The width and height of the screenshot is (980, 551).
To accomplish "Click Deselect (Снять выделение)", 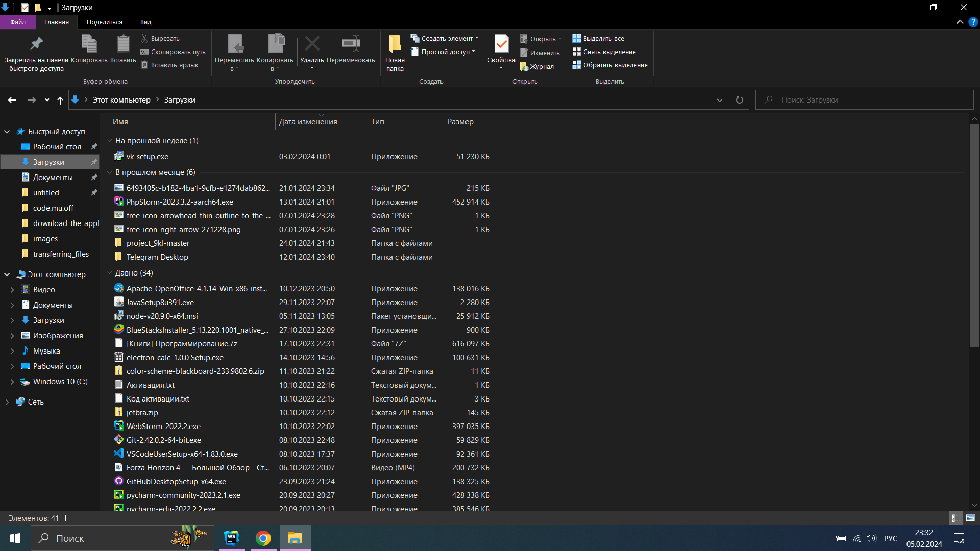I will pos(604,52).
